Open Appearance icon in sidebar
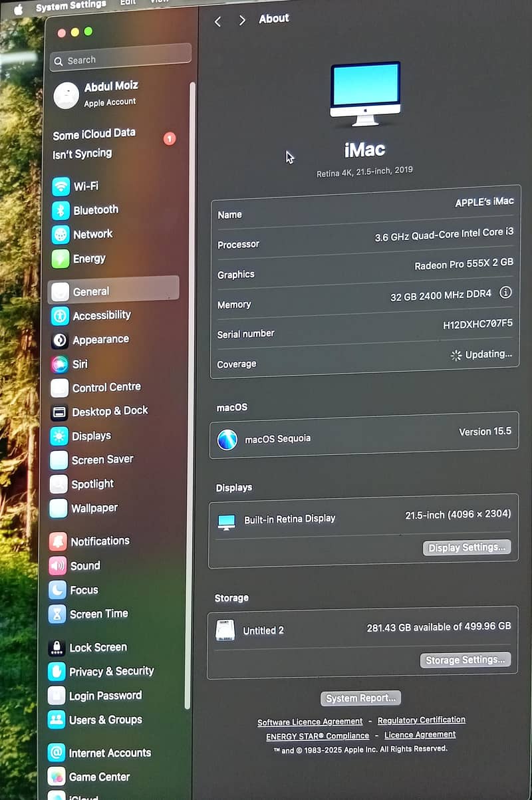 pyautogui.click(x=60, y=340)
